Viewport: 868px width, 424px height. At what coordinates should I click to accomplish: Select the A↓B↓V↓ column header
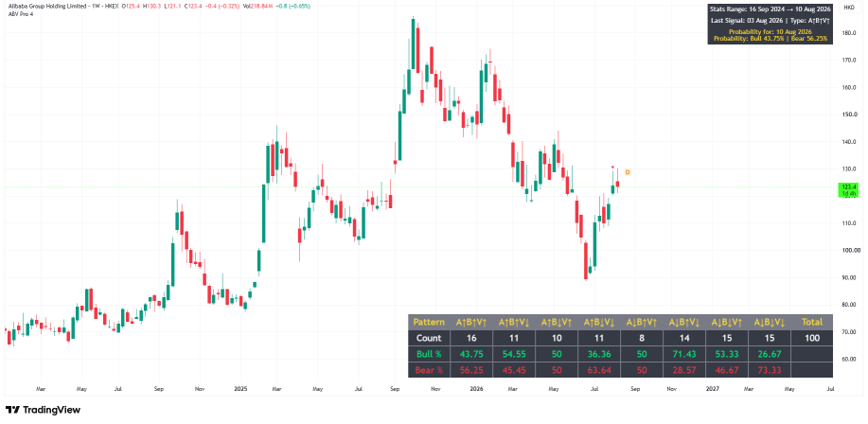click(769, 322)
